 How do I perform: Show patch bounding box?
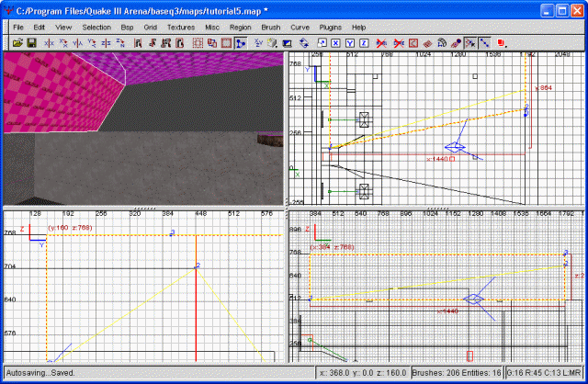point(413,43)
